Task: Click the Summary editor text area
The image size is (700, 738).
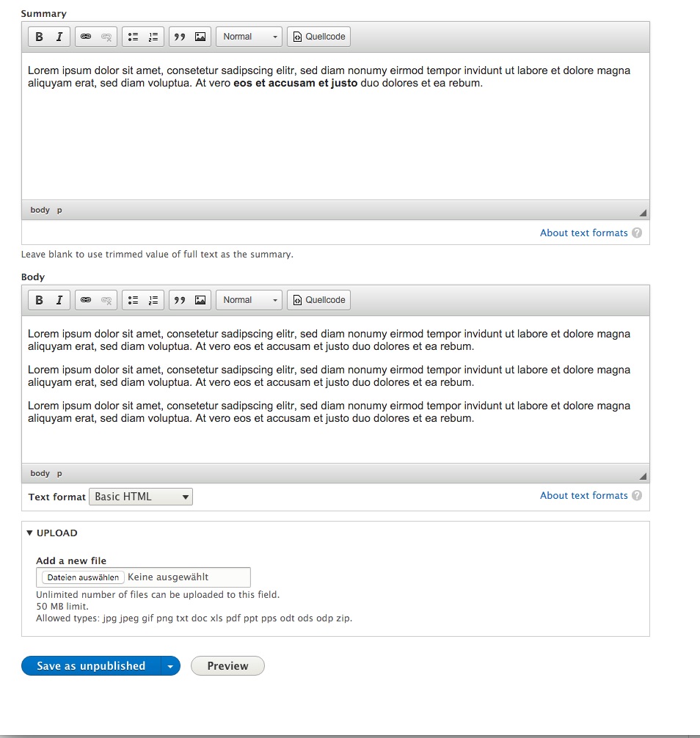Action: coord(335,126)
